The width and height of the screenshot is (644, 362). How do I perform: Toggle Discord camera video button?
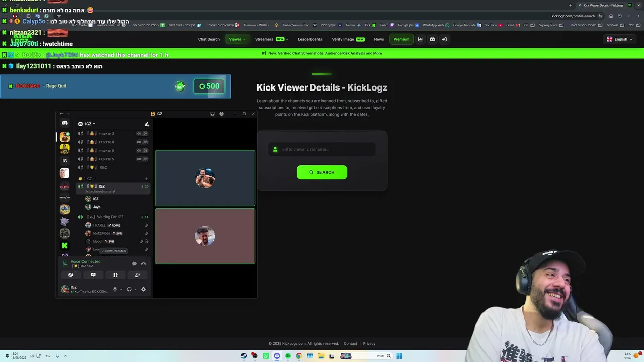click(71, 275)
